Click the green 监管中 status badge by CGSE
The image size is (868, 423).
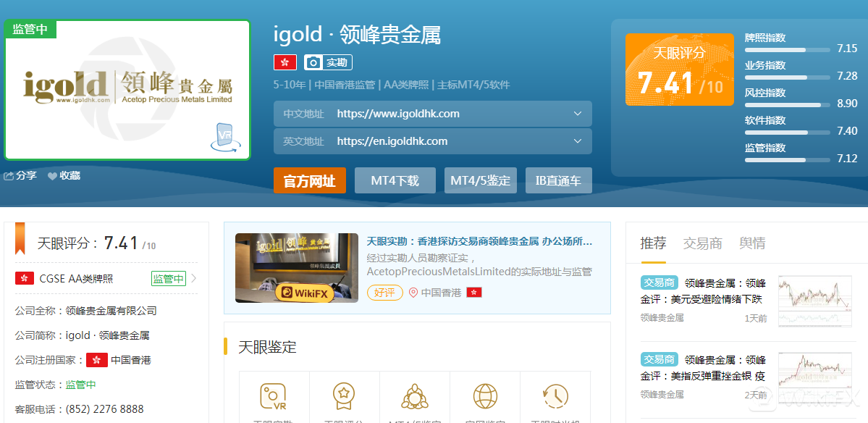(168, 278)
